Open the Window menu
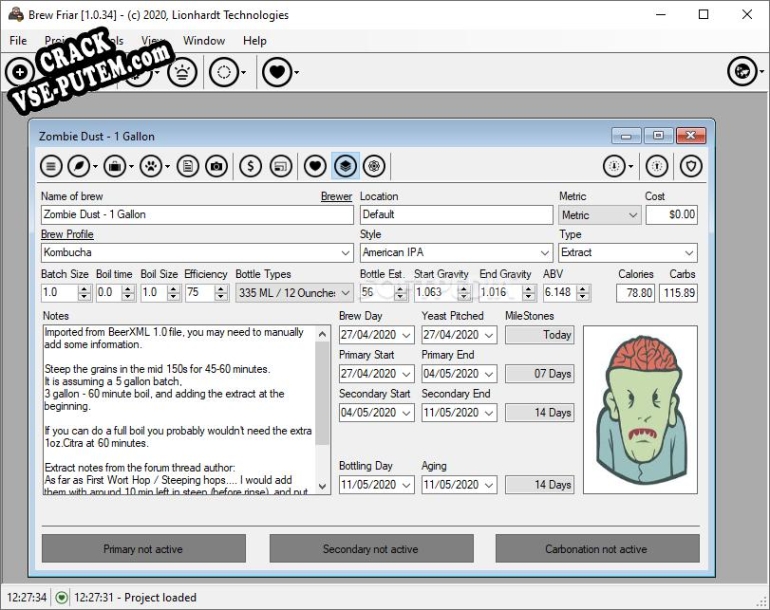The height and width of the screenshot is (610, 770). pos(204,41)
